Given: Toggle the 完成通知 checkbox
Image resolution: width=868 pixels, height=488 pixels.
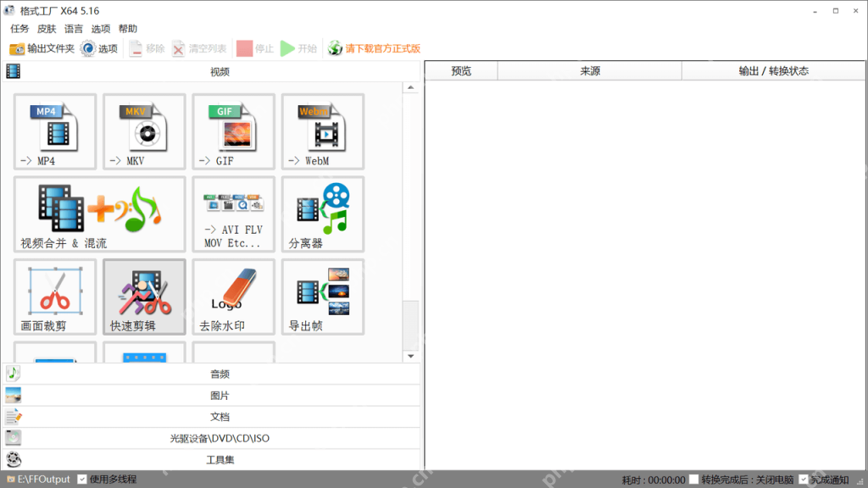Looking at the screenshot, I should click(x=804, y=480).
